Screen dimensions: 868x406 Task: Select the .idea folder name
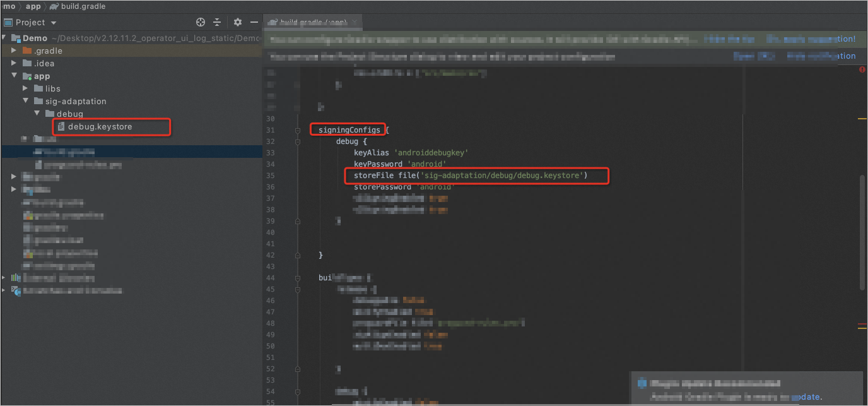(x=44, y=63)
